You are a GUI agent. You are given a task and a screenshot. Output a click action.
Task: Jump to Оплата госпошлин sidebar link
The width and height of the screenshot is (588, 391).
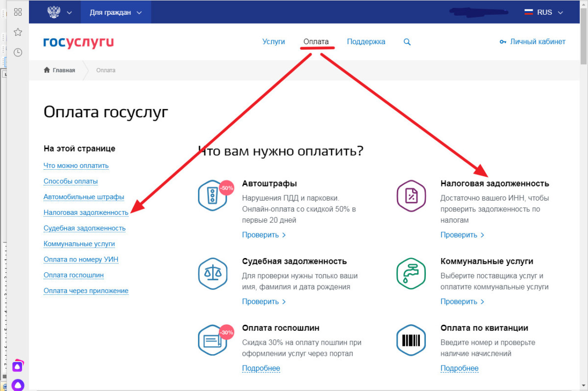click(73, 275)
